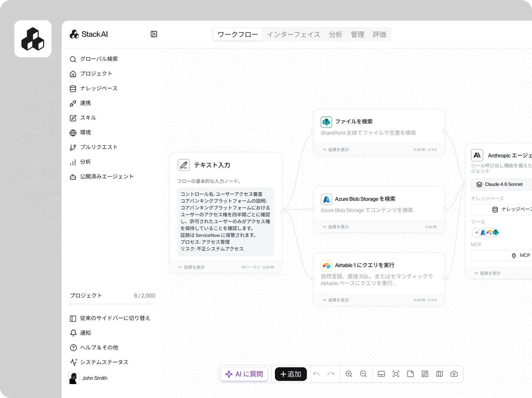This screenshot has width=532, height=398.
Task: Click the ファイルを検索 node output connector
Action: click(444, 131)
